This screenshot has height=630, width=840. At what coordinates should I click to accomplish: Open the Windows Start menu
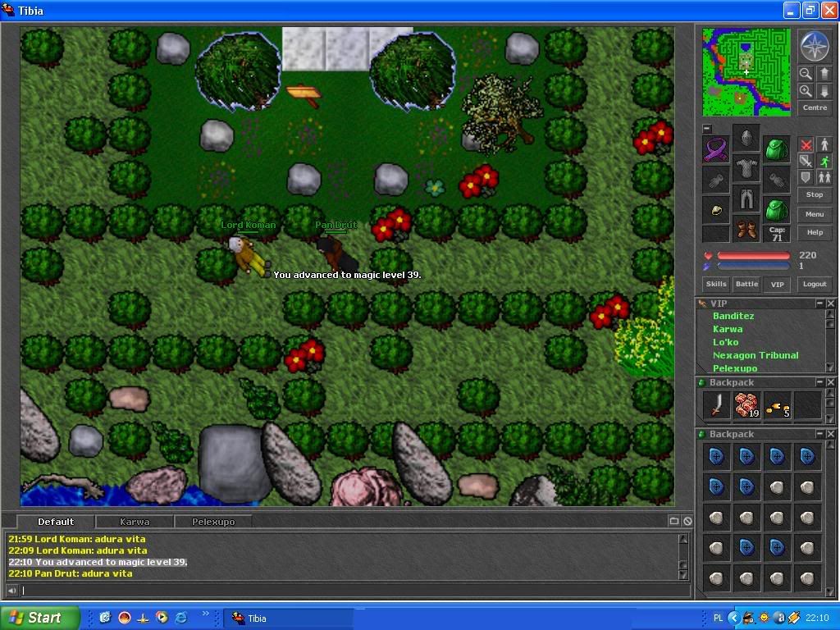pos(38,618)
